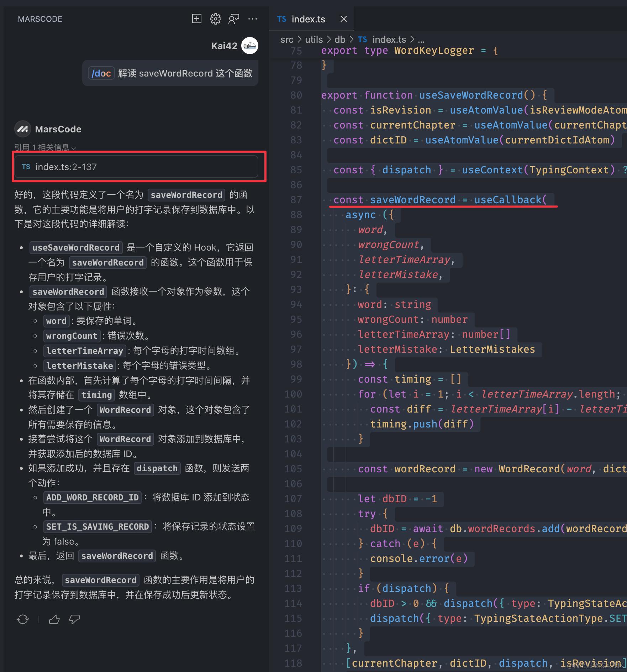The image size is (627, 672).
Task: Give thumbs down feedback on the answer
Action: [74, 619]
